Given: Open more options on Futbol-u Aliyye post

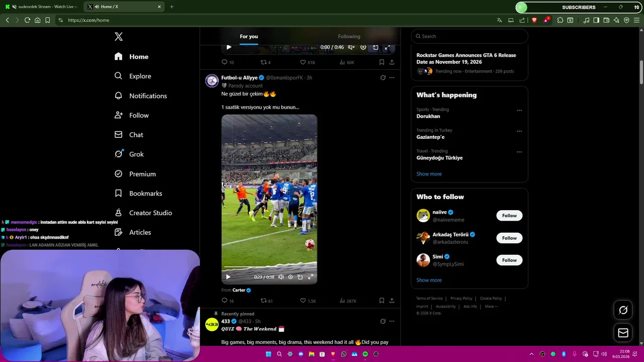Looking at the screenshot, I should [392, 77].
